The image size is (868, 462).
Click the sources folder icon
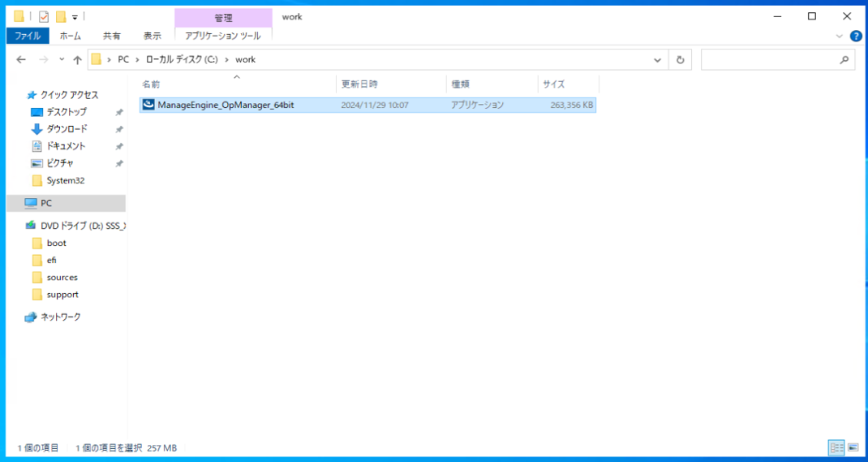tap(37, 278)
